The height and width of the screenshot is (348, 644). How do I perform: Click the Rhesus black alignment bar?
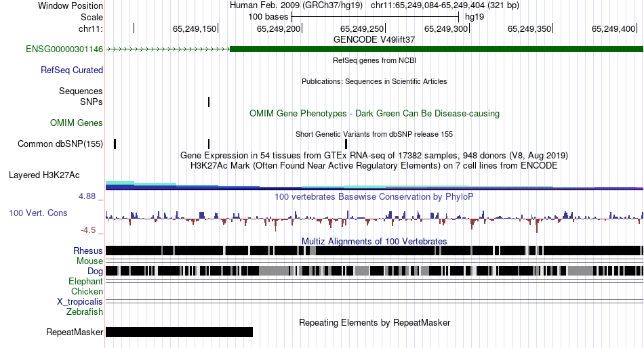[x=374, y=251]
